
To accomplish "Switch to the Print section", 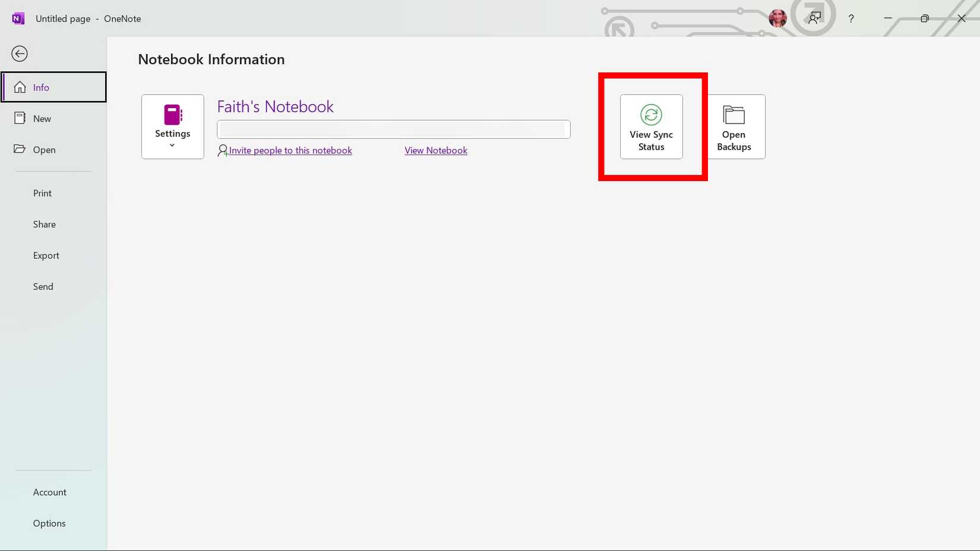I will pos(42,193).
